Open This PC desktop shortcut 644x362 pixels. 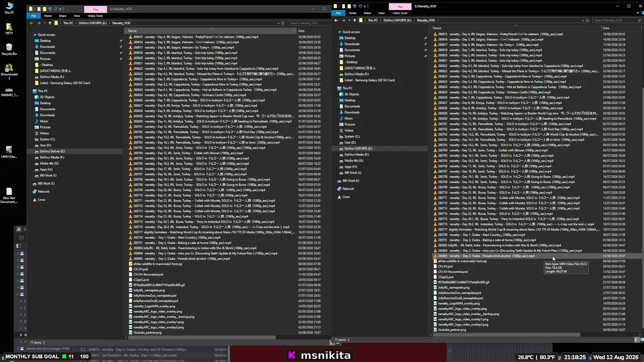click(x=9, y=8)
